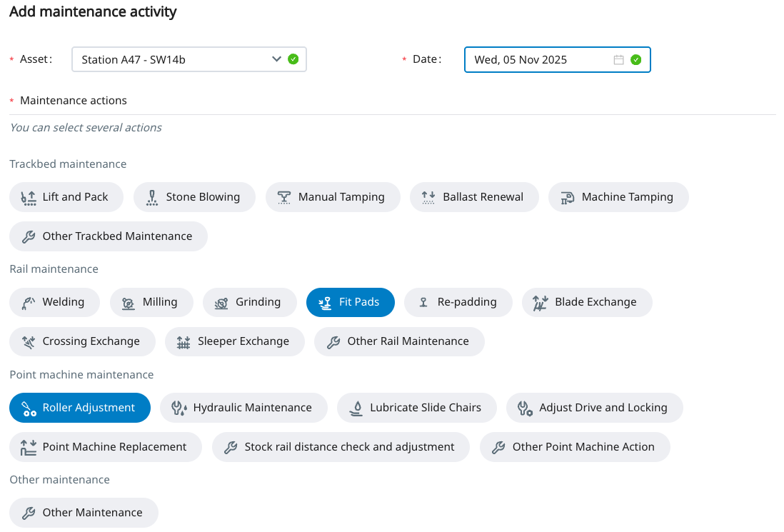This screenshot has width=784, height=532.
Task: Click the Lubricate Slide Chairs icon
Action: [356, 408]
